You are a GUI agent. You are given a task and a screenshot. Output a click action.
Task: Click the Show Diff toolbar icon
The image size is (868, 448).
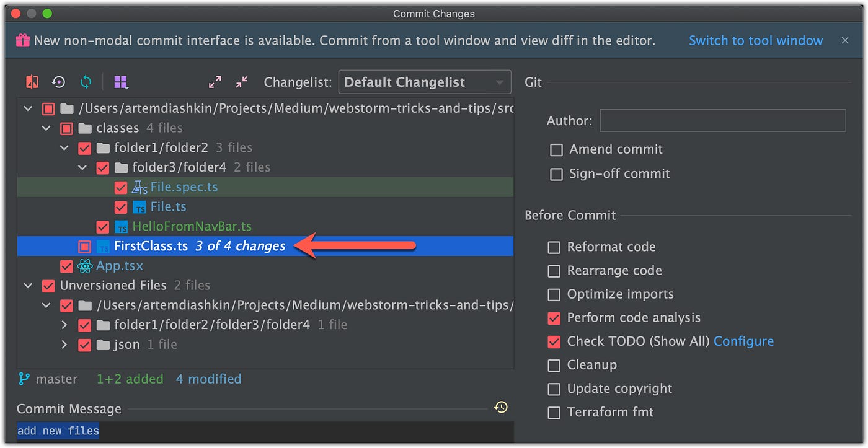click(32, 82)
